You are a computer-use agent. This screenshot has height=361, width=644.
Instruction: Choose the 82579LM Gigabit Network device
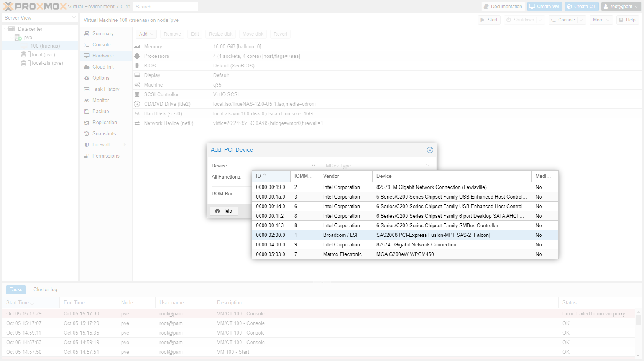coord(405,187)
